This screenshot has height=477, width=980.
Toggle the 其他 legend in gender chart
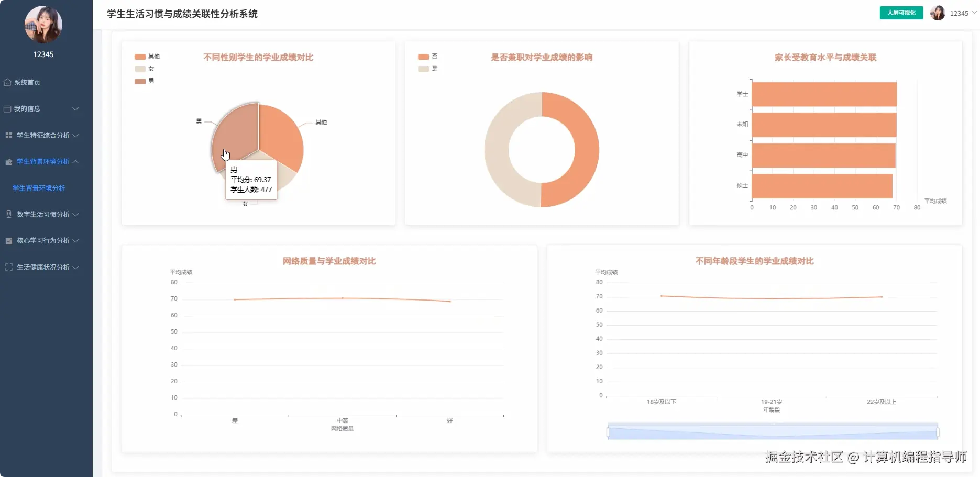147,57
